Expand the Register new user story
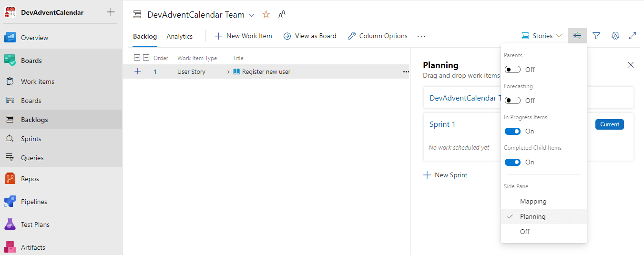Viewport: 644px width, 255px height. [228, 72]
